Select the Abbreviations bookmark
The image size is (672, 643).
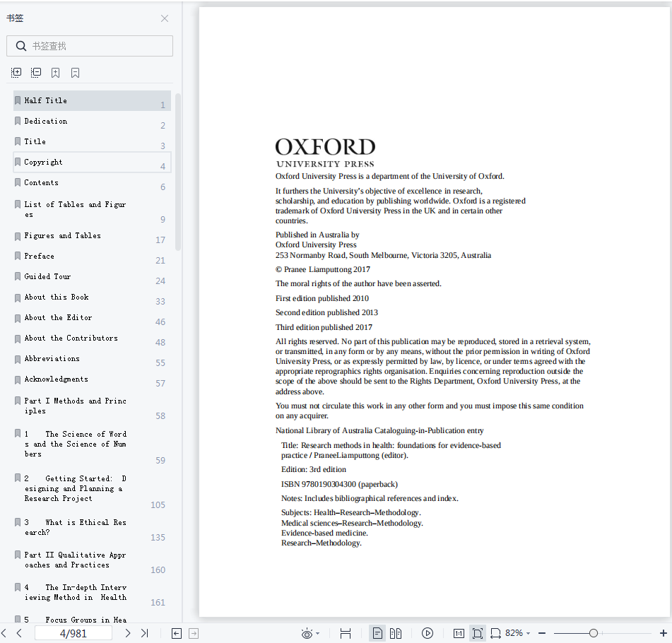(x=92, y=360)
